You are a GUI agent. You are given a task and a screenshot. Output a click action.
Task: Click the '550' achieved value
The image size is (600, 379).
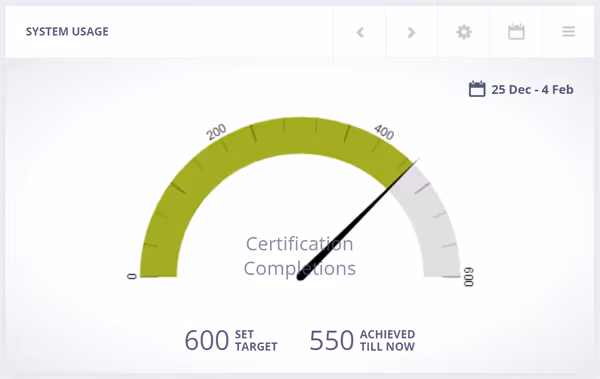[331, 340]
